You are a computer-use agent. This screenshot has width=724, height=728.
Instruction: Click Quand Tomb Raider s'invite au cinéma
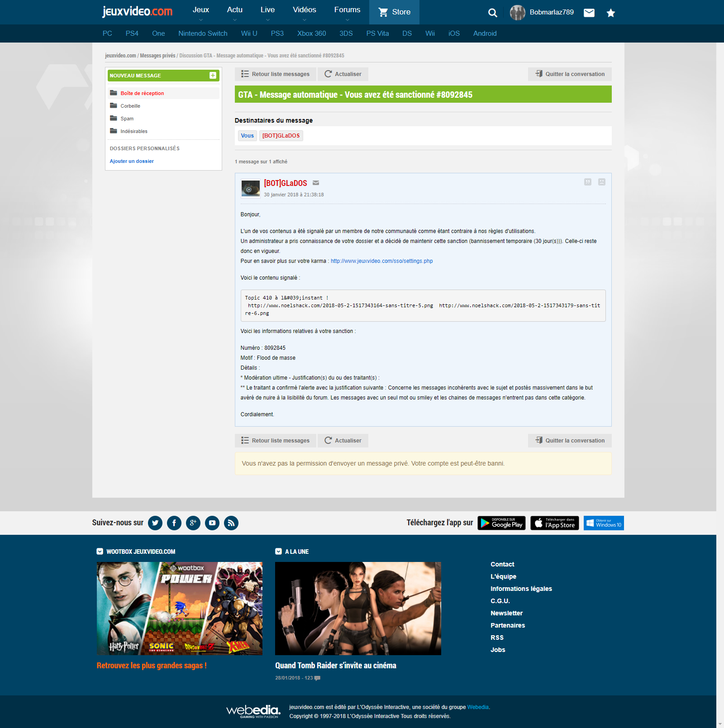[336, 666]
